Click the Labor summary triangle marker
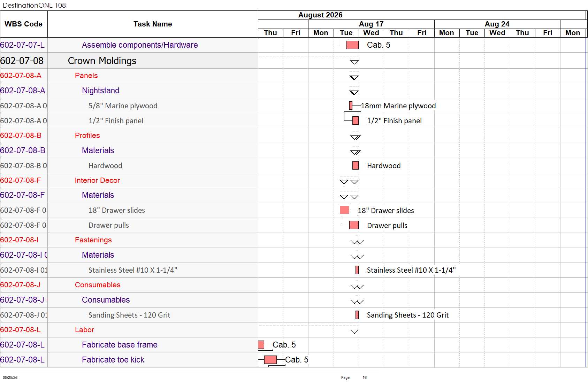 pyautogui.click(x=354, y=332)
